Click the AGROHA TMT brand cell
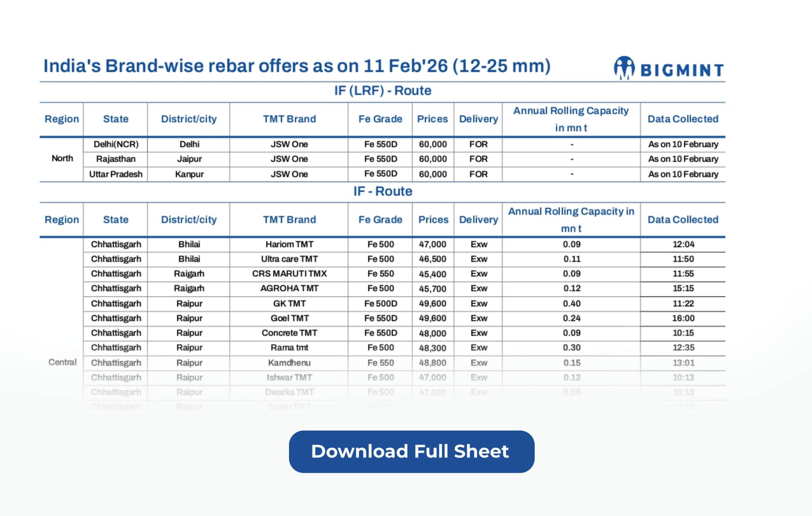This screenshot has height=516, width=812. pos(289,288)
